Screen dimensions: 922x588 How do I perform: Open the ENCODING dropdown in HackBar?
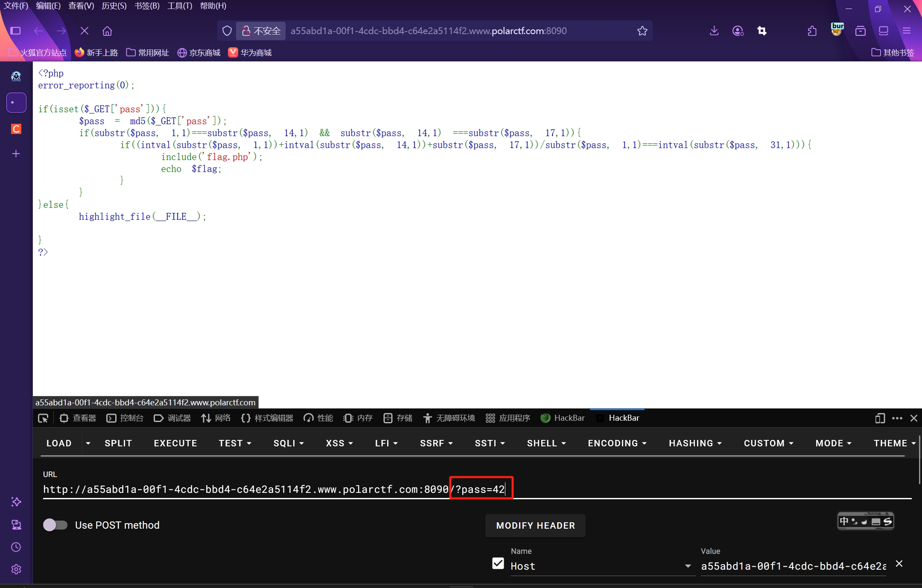click(x=617, y=443)
